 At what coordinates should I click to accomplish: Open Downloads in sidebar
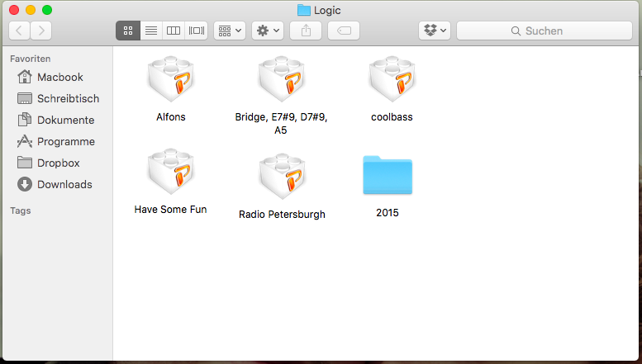point(55,184)
